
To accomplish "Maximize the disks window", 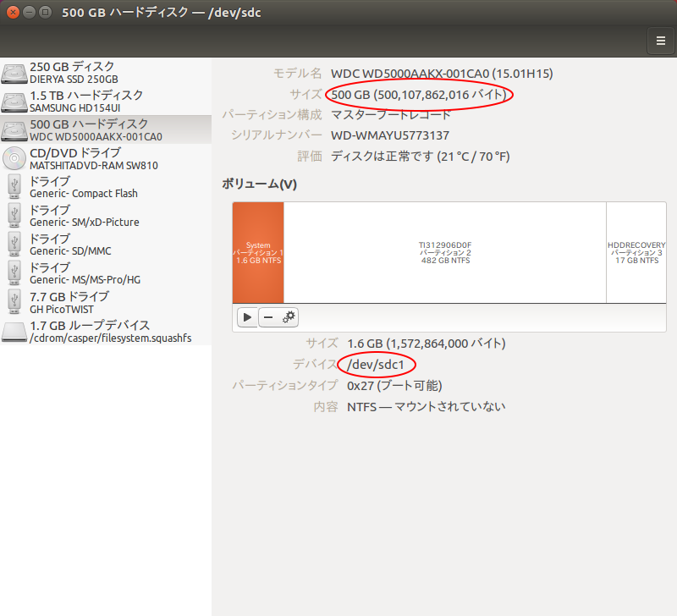I will pos(45,12).
